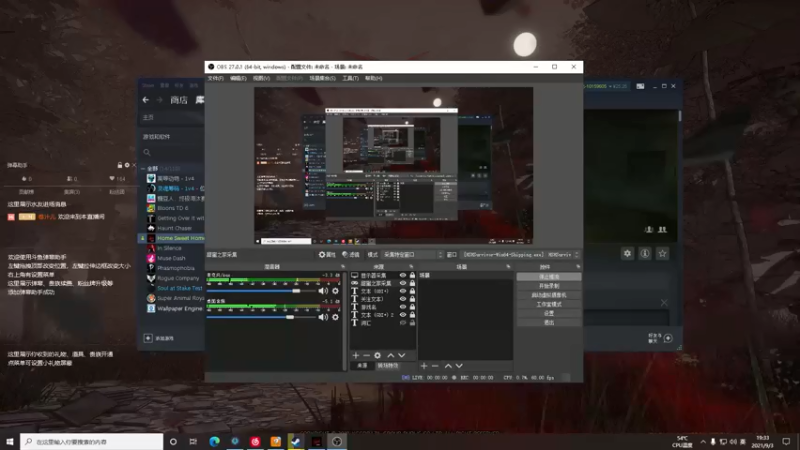Open game info icon in Steam window

click(645, 253)
